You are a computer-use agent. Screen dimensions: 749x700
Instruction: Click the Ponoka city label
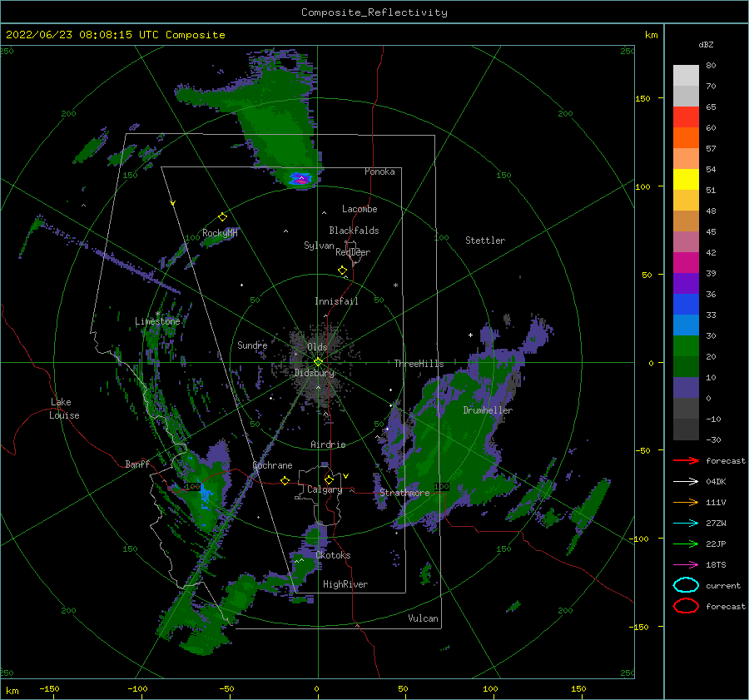coord(379,171)
